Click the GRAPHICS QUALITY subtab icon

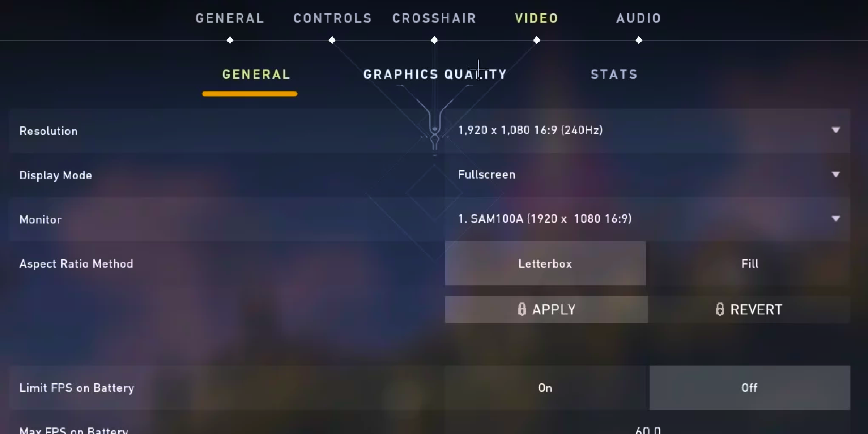point(435,74)
